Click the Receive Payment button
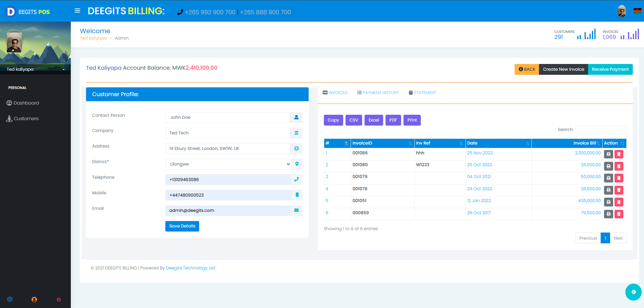 (610, 69)
